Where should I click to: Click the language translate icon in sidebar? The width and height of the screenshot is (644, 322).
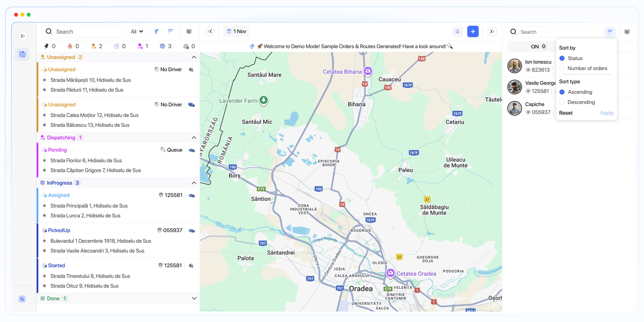(22, 299)
